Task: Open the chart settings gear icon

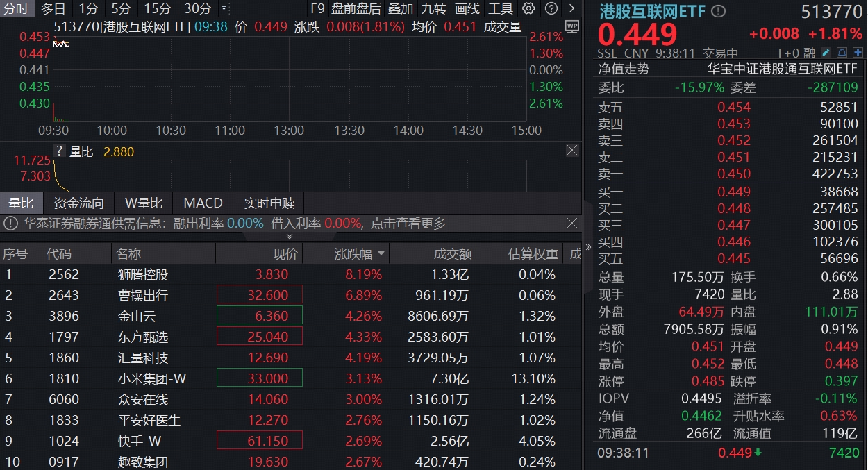Action: click(x=528, y=9)
